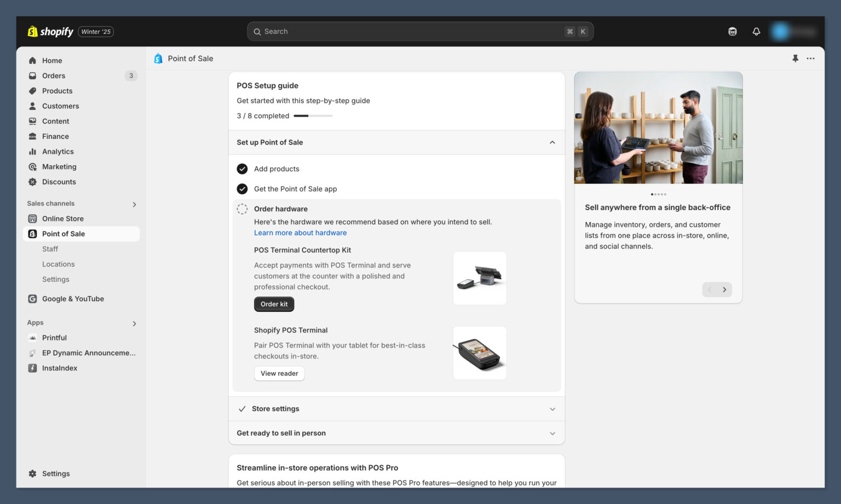Open the Learn more about hardware link
The width and height of the screenshot is (841, 504).
300,233
